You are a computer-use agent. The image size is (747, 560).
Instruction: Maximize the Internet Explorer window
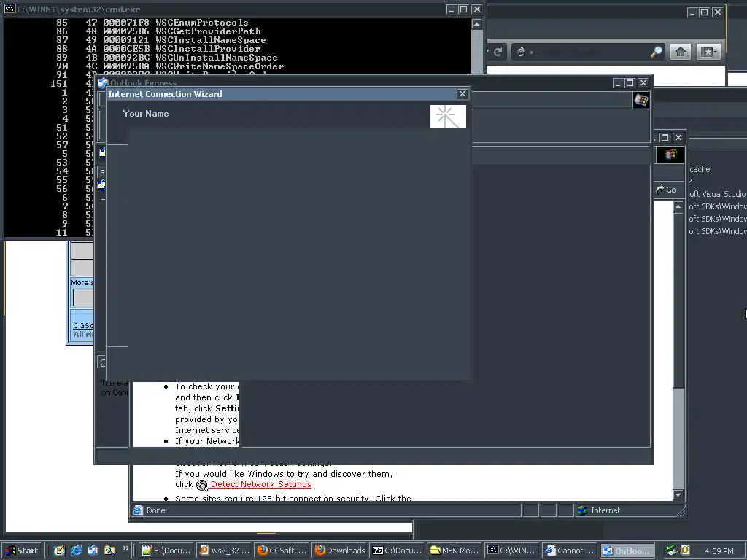coord(665,138)
